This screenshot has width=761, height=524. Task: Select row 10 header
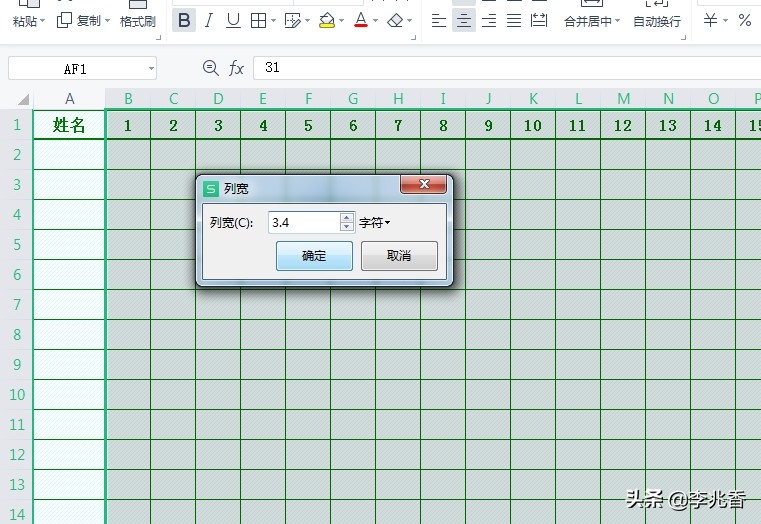pos(17,394)
